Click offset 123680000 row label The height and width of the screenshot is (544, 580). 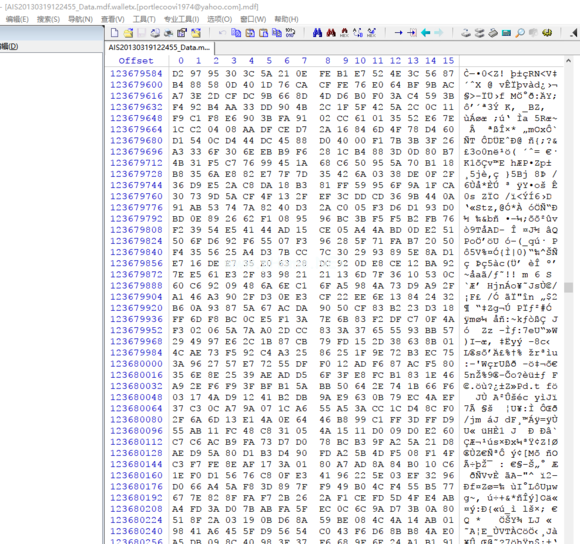coord(136,364)
